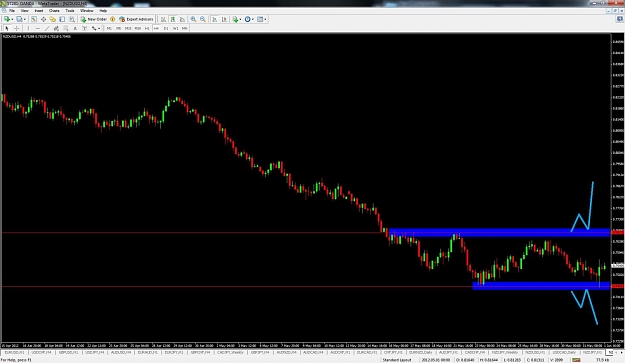Toggle the Chart Shift icon

(224, 19)
